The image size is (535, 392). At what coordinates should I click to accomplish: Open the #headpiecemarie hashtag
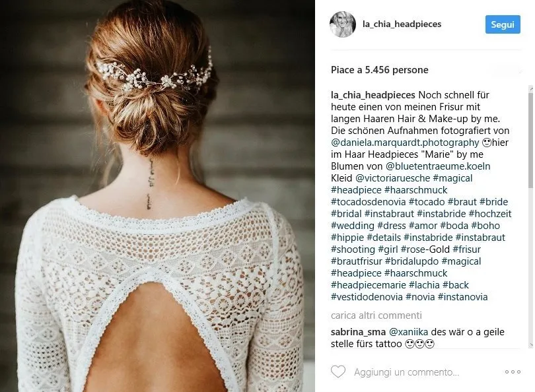(368, 285)
